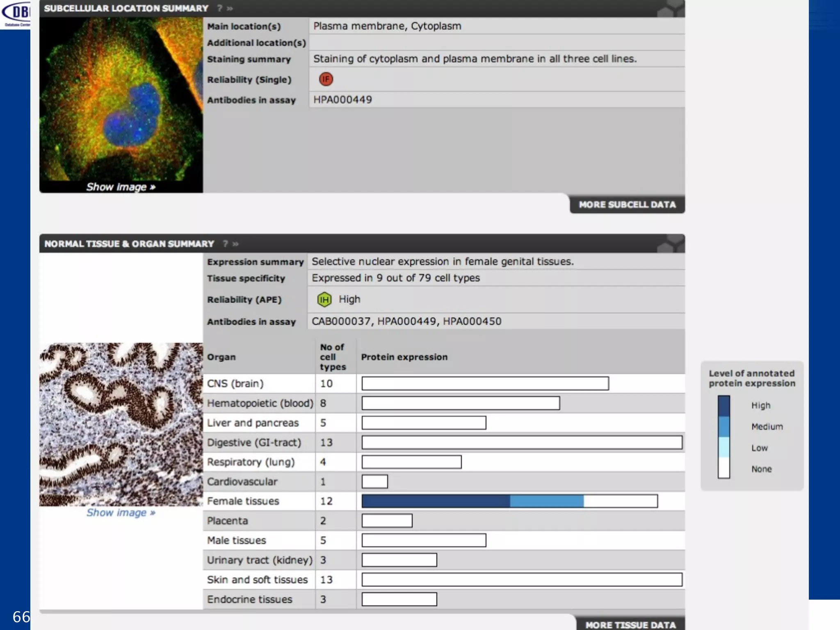This screenshot has height=630, width=840.
Task: Click the Tissue specificity label
Action: [246, 278]
